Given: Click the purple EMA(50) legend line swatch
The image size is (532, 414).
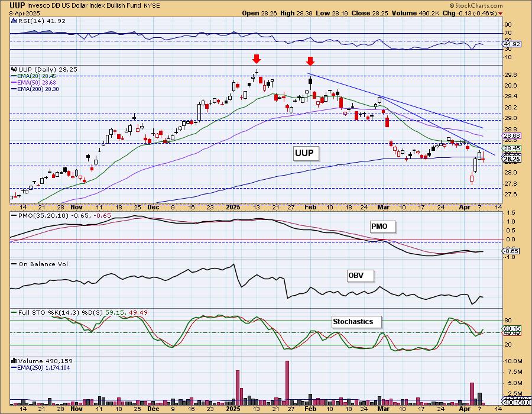Looking at the screenshot, I should [x=14, y=82].
